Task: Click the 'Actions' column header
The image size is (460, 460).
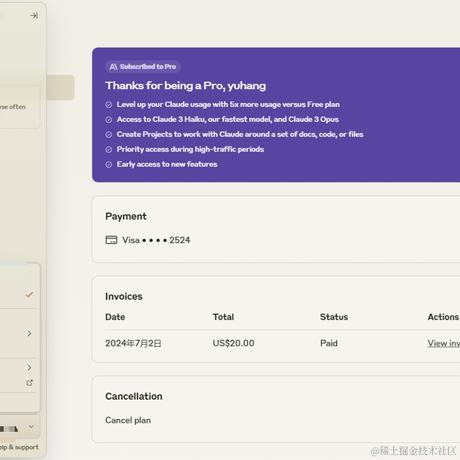Action: coord(443,317)
